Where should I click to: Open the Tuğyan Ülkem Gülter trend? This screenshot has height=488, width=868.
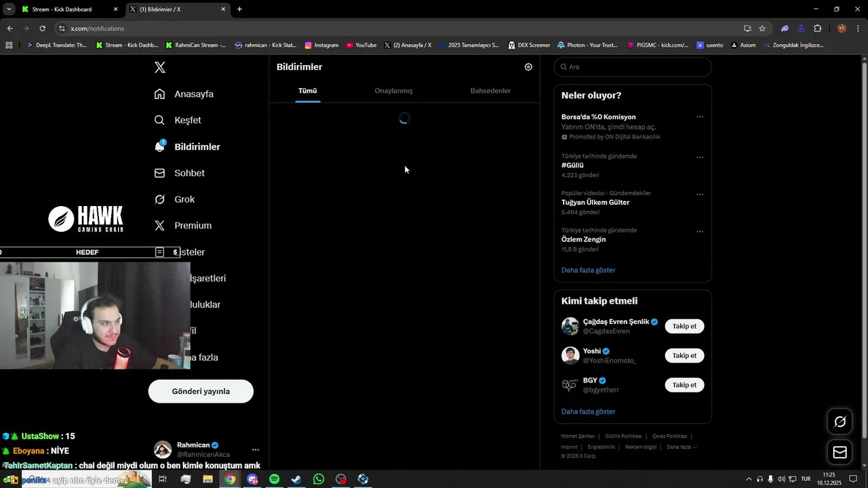point(595,203)
